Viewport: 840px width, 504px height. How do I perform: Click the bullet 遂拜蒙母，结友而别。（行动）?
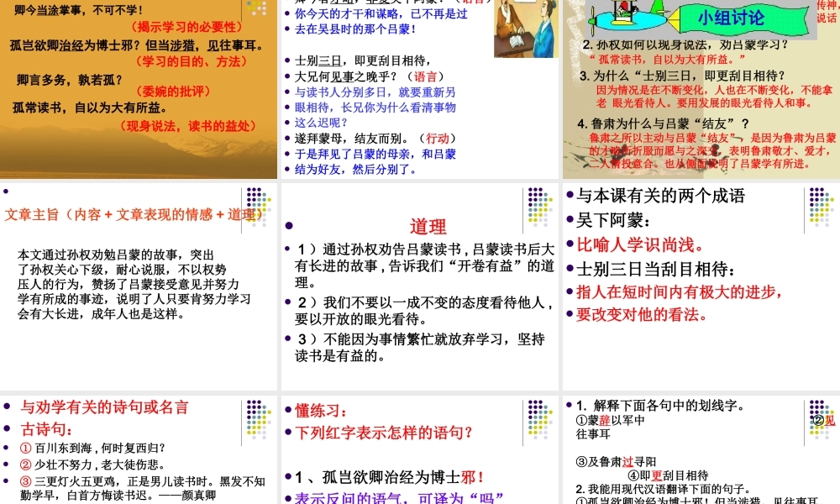coord(376,139)
